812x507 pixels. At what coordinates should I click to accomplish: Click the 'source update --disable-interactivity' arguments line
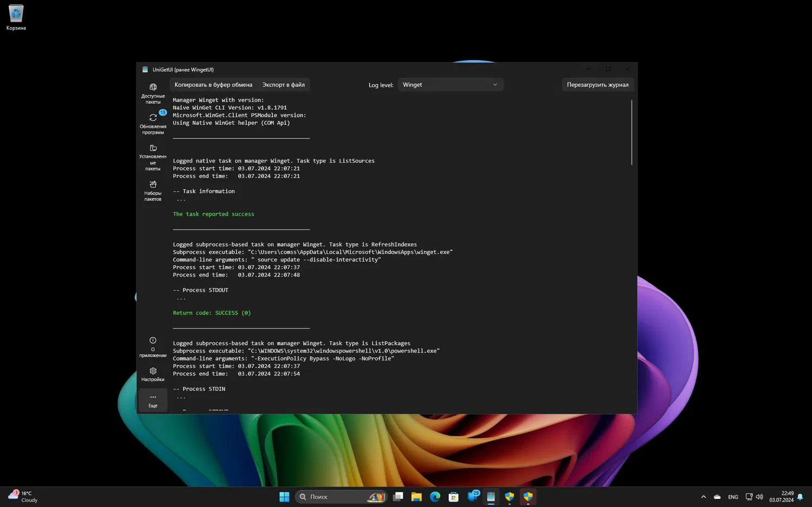pos(277,260)
